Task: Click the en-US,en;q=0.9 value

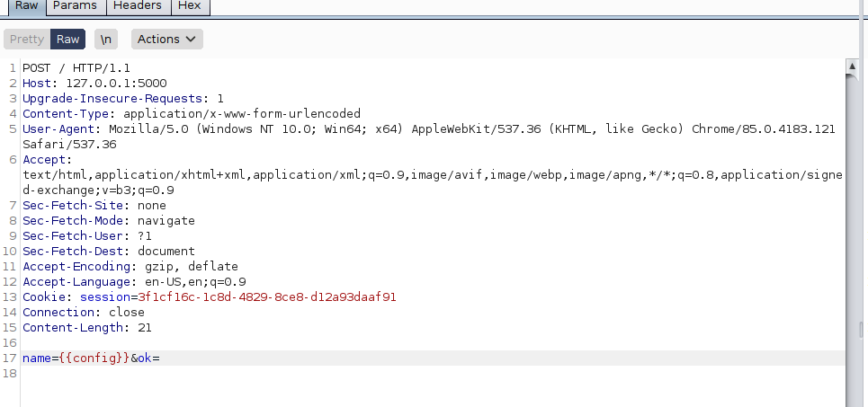Action: (195, 282)
